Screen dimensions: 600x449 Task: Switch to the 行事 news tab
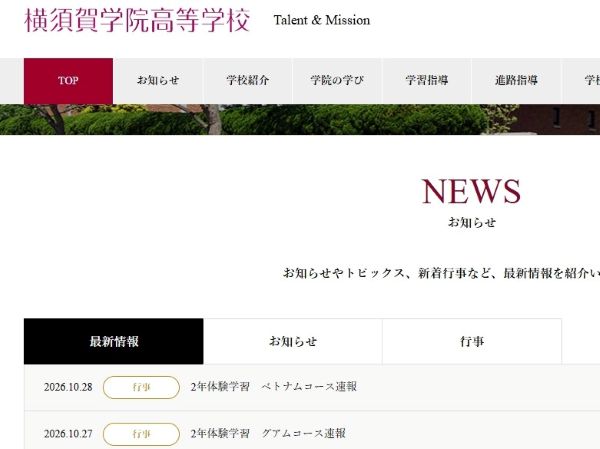(472, 341)
